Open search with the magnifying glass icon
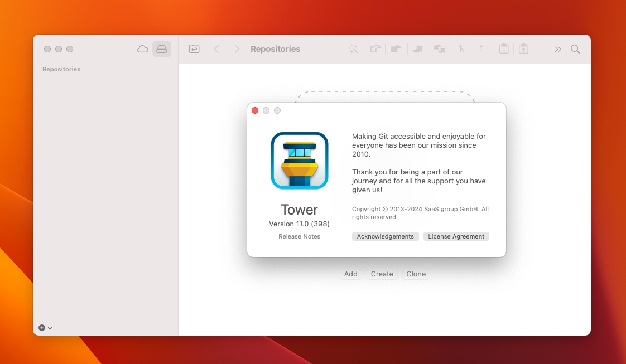626x364 pixels. [575, 49]
